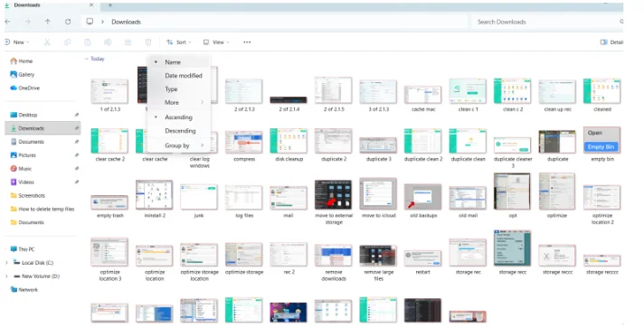Click the Cut scissors icon
Image resolution: width=644 pixels, height=327 pixels.
[47, 42]
